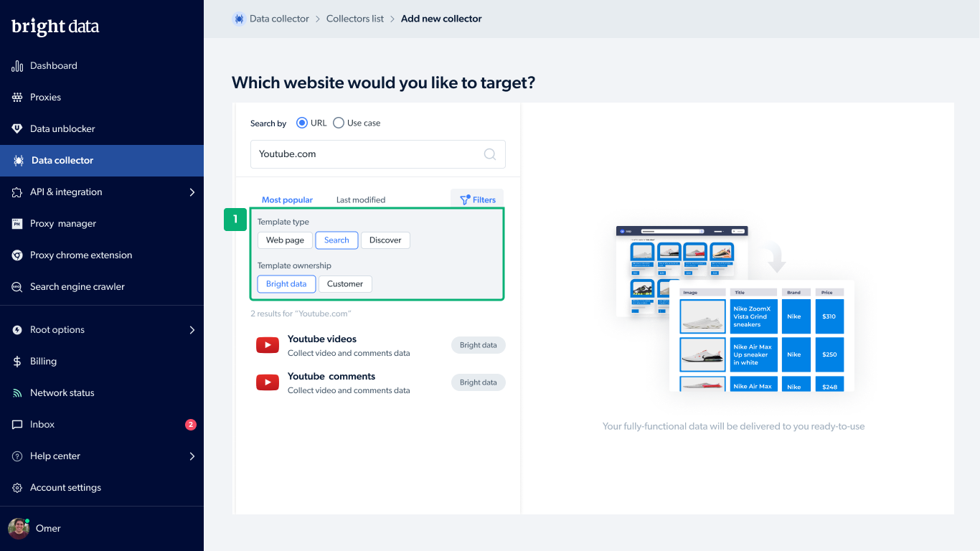Click 'Your fully-functional data will be delivered' text
Image resolution: width=980 pixels, height=551 pixels.
[x=734, y=426]
